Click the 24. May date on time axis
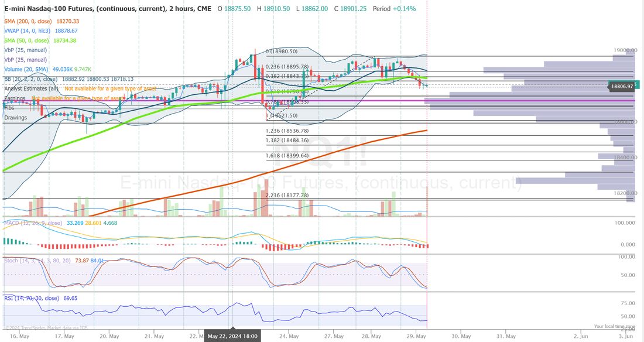644x342 pixels. tap(289, 336)
